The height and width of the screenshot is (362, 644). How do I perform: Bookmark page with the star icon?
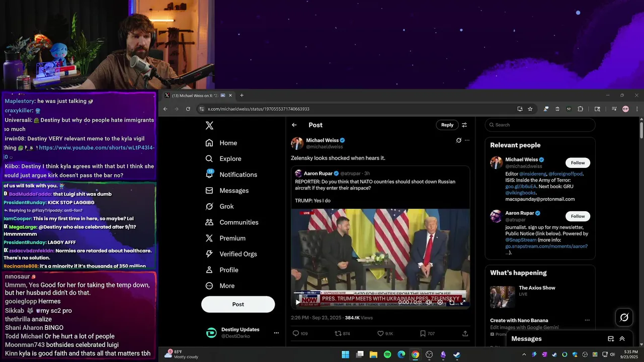pos(530,109)
